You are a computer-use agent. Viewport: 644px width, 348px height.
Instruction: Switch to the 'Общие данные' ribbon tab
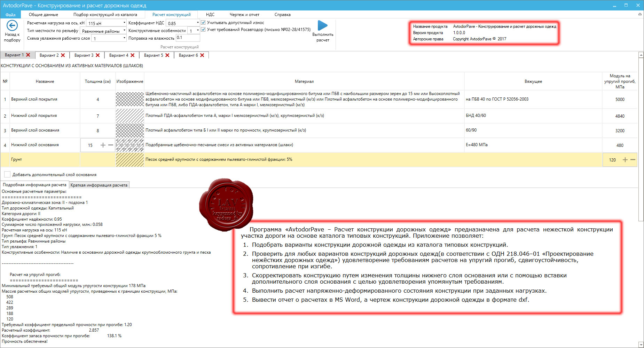(x=44, y=15)
